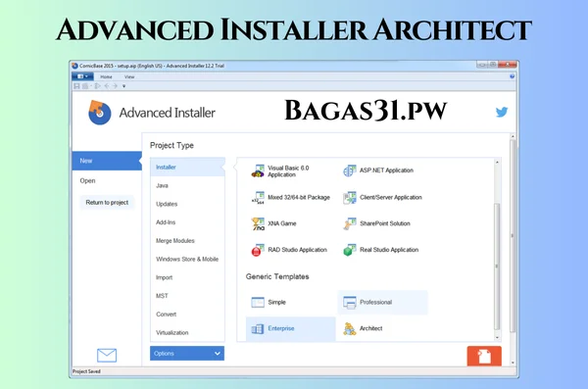This screenshot has height=389, width=588.
Task: Click the help icon on the ribbon
Action: 512,76
